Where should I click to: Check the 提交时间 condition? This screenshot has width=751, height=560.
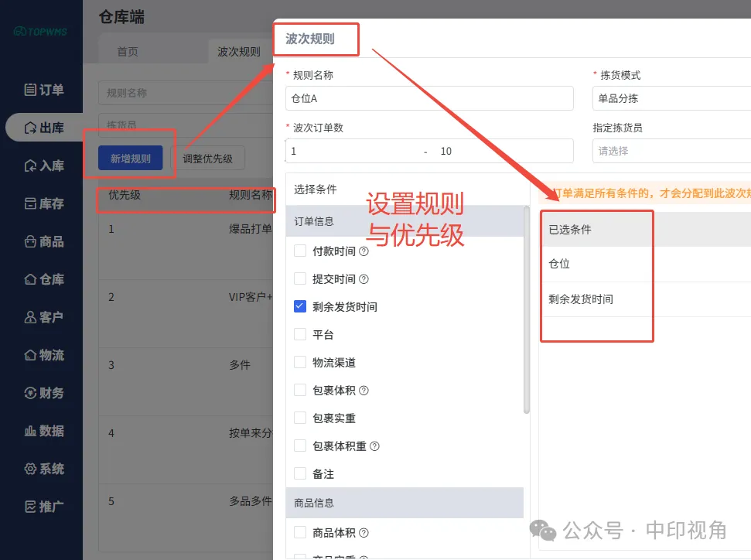point(300,278)
